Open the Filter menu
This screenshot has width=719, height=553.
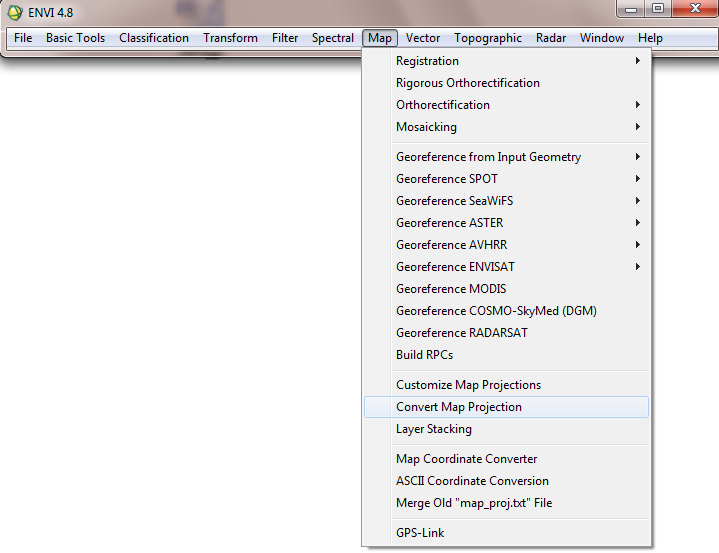285,38
